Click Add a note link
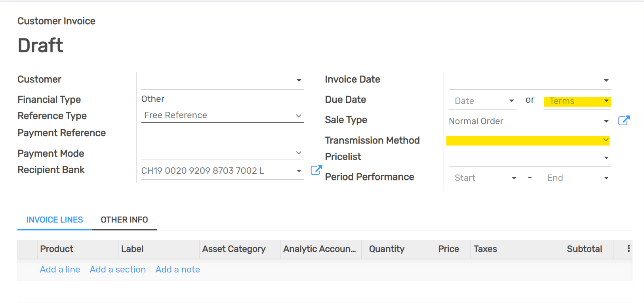The height and width of the screenshot is (303, 644). (x=177, y=270)
